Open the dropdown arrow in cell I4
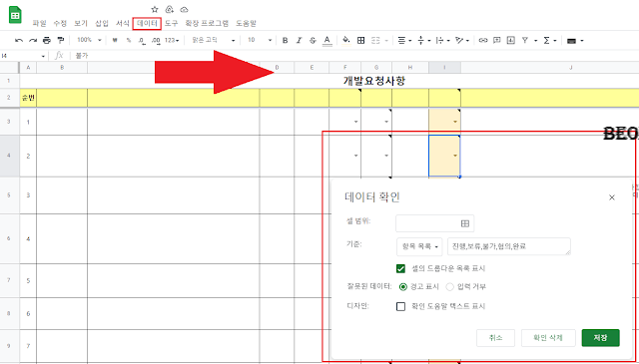639x364 pixels. pyautogui.click(x=455, y=156)
